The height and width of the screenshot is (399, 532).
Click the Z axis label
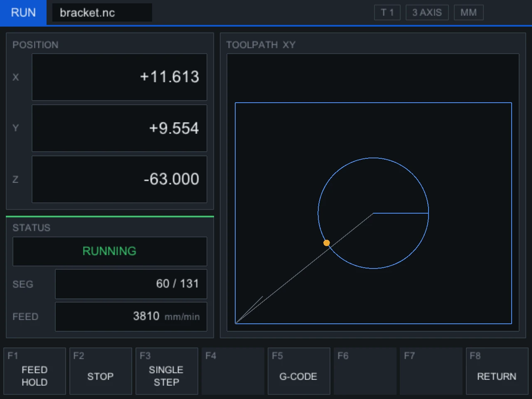coord(15,180)
